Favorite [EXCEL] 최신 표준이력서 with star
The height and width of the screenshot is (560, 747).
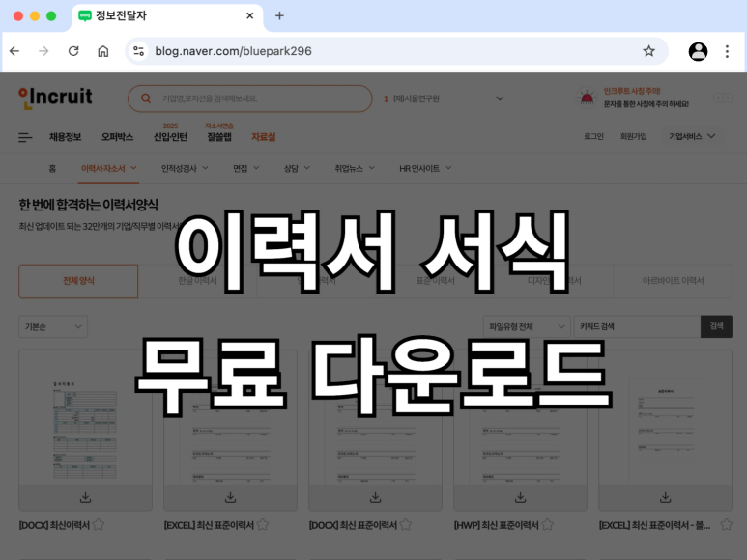coord(263,525)
